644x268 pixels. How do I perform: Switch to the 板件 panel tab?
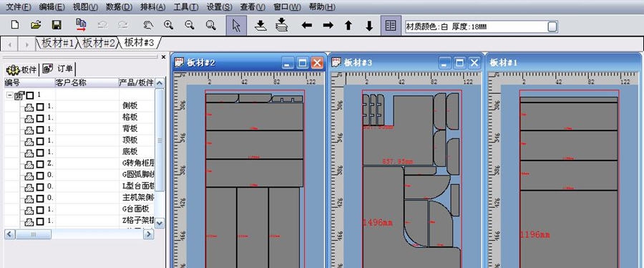[x=21, y=70]
